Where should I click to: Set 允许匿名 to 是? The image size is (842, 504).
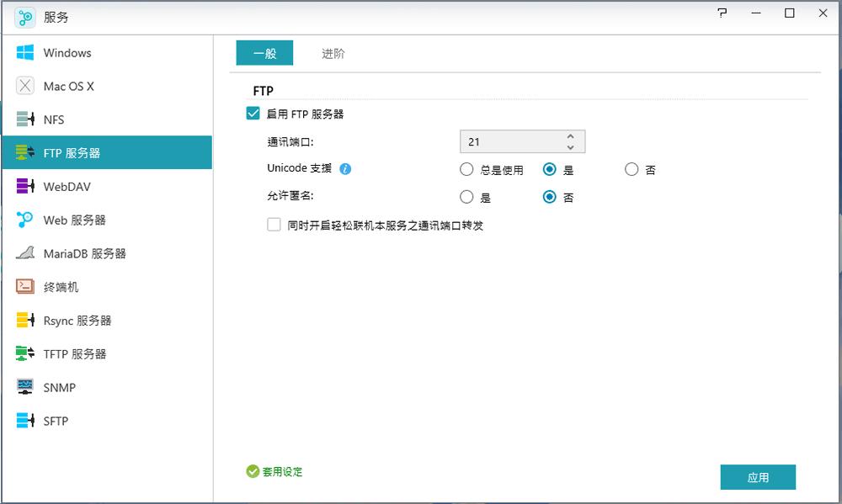pos(466,197)
